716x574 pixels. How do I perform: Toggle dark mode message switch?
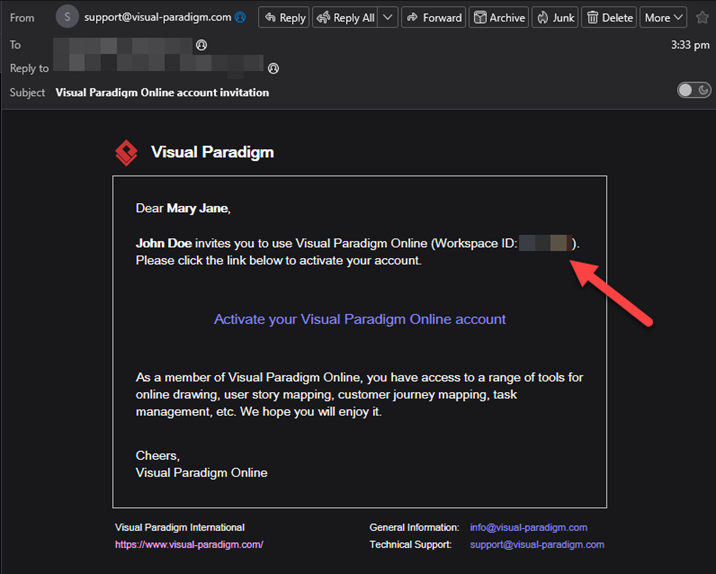694,90
